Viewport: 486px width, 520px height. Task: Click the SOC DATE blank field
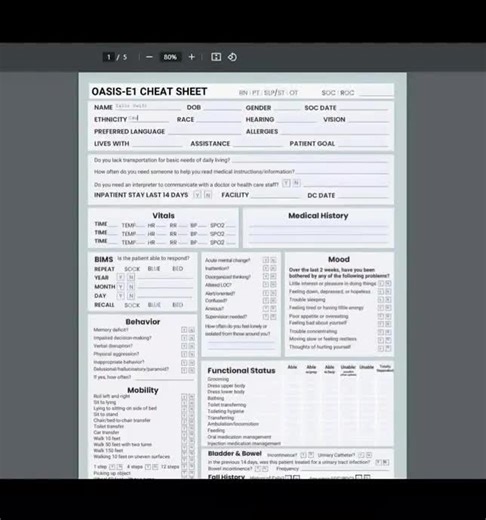(363, 107)
